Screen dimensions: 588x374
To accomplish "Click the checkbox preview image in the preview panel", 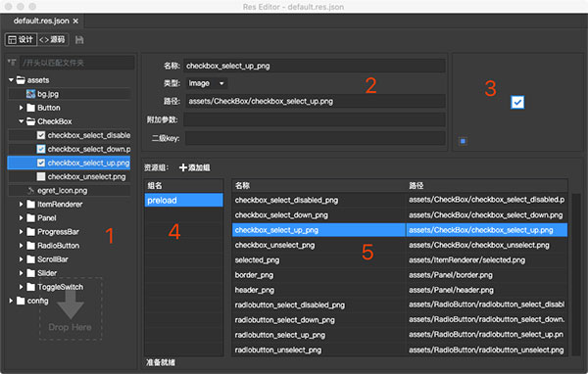I will pyautogui.click(x=517, y=102).
